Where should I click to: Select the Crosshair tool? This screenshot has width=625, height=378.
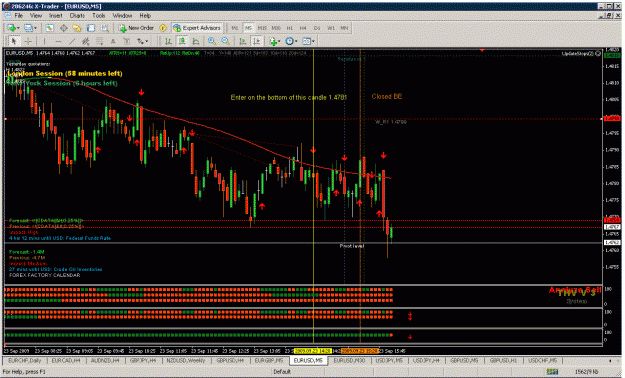tap(28, 41)
